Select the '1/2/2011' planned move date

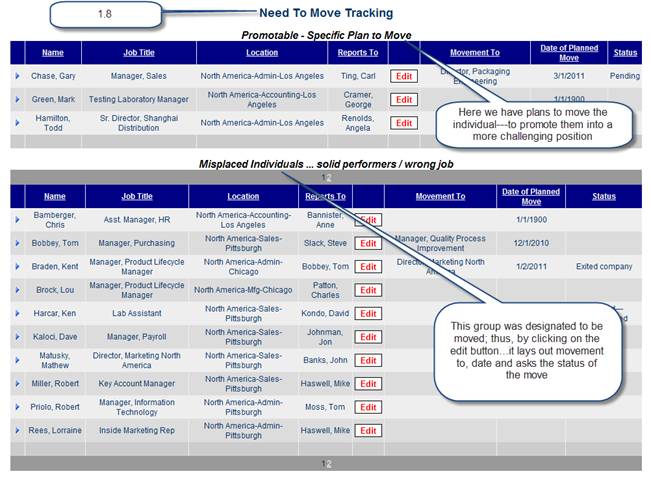click(531, 267)
